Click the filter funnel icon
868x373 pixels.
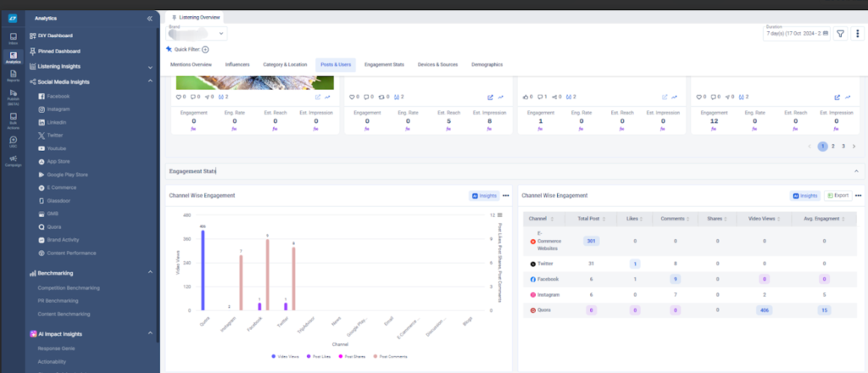click(x=840, y=34)
